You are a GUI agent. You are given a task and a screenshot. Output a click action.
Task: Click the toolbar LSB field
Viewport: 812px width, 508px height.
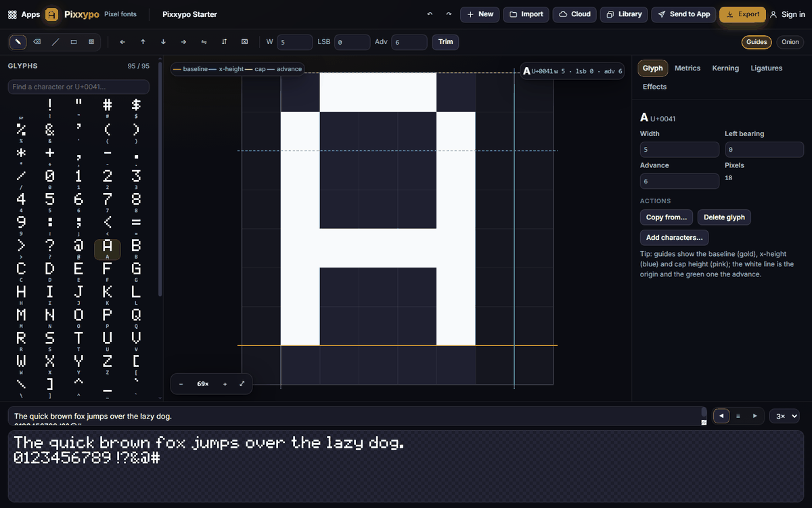[x=353, y=42]
